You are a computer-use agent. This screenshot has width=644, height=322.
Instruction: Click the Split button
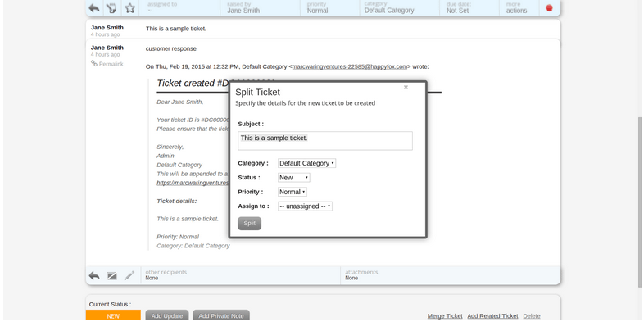(x=249, y=224)
